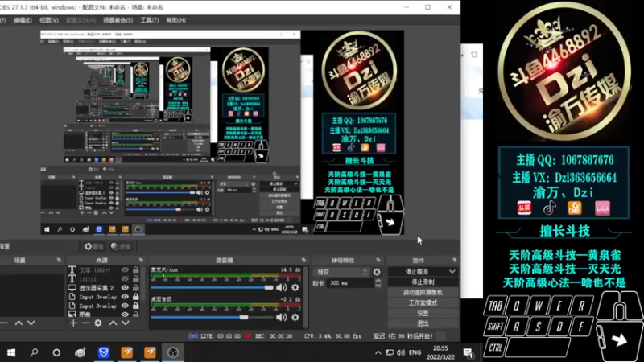
Task: Click 停止推流 to stop streaming
Action: pos(417,271)
